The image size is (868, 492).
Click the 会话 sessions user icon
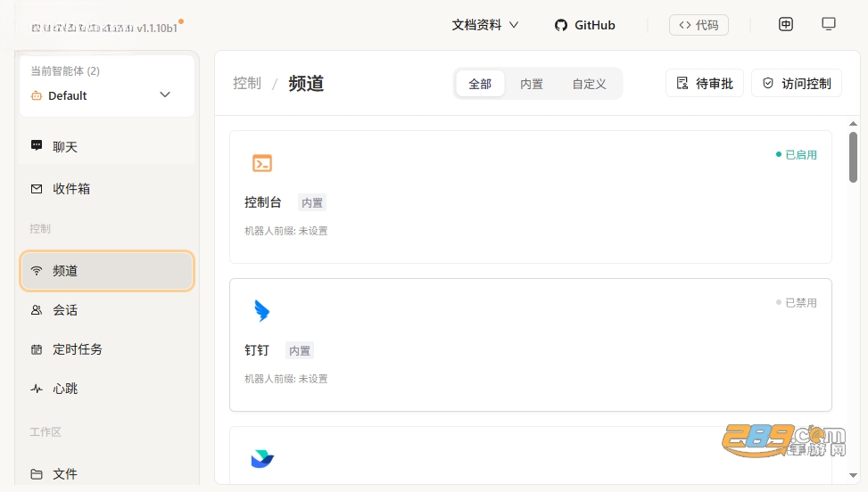click(37, 310)
